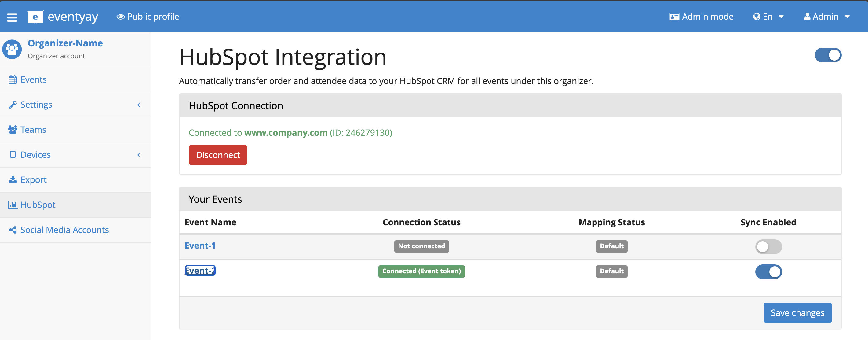Select Devices in the sidebar
Screen dimensions: 868x340
75,154
